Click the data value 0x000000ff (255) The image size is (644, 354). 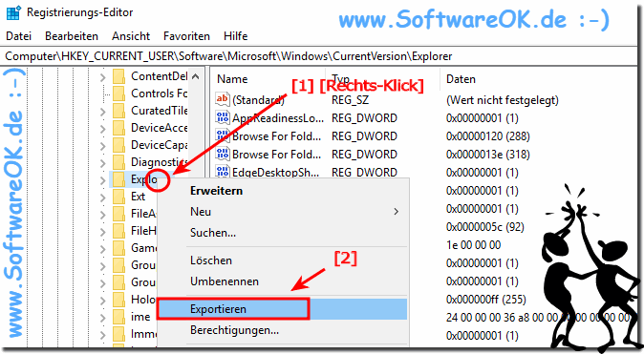click(x=486, y=299)
